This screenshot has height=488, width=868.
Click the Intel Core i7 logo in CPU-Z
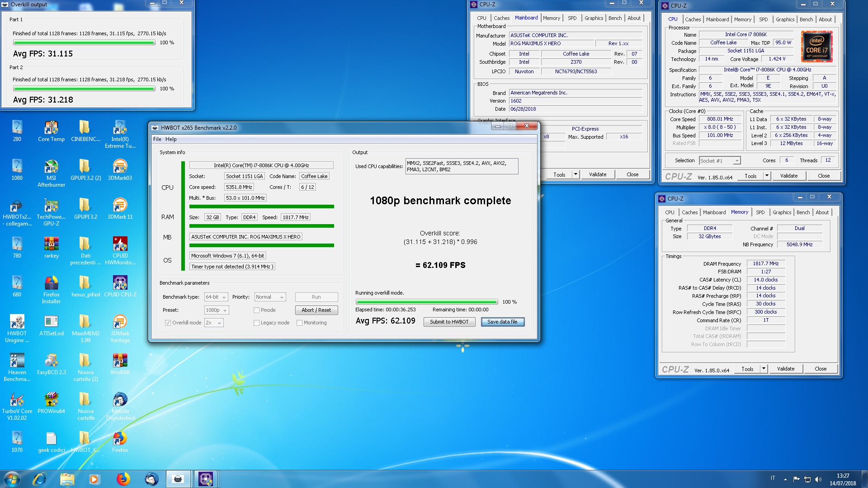click(816, 47)
